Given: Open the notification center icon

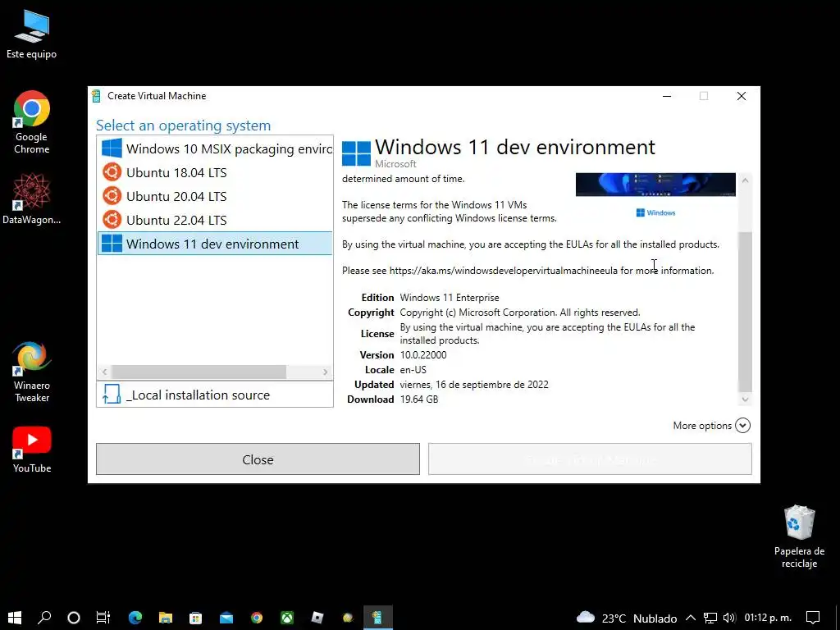Looking at the screenshot, I should click(x=813, y=618).
